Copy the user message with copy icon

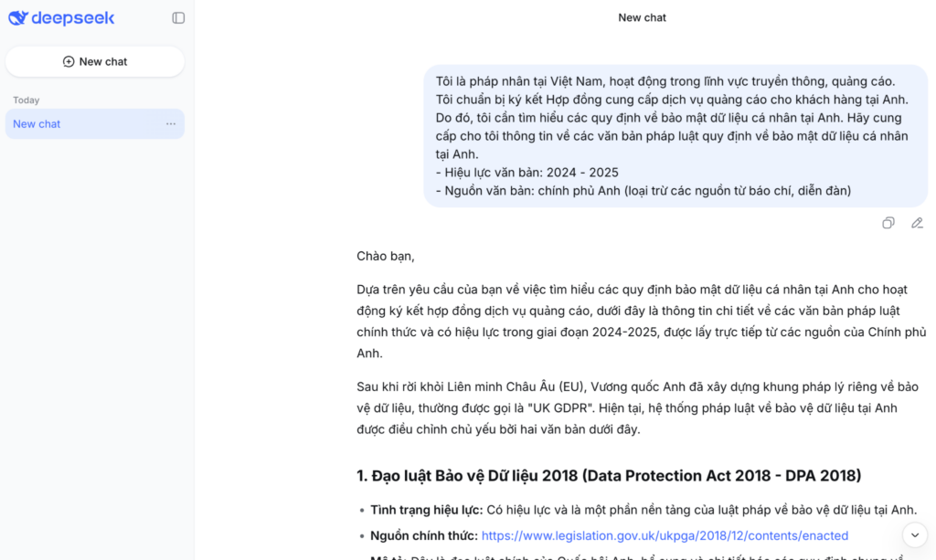888,223
